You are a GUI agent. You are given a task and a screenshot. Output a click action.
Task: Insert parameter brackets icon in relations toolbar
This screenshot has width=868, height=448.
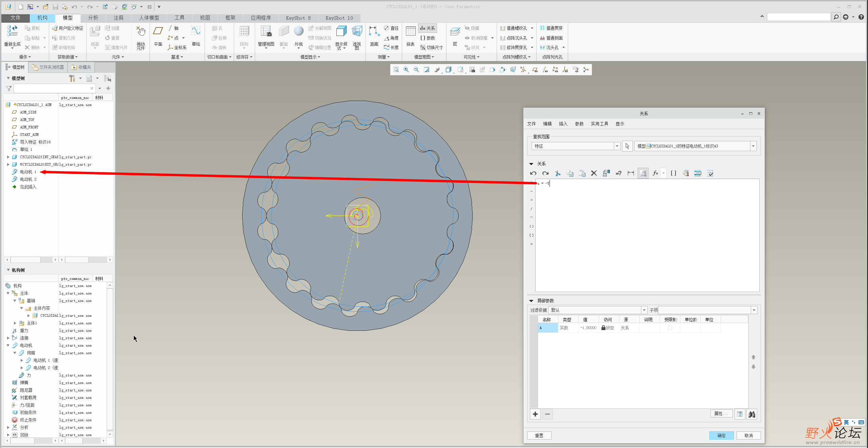[x=674, y=173]
